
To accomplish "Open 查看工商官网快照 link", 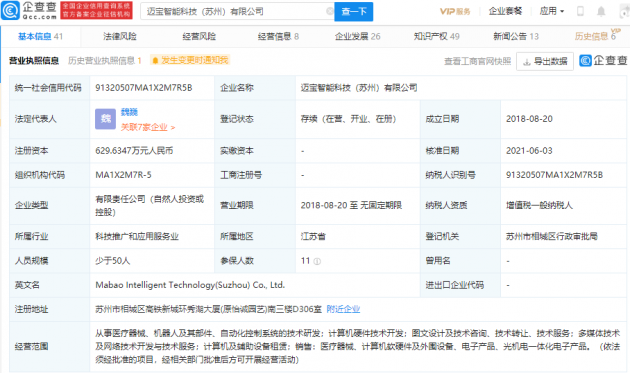I will click(x=477, y=61).
